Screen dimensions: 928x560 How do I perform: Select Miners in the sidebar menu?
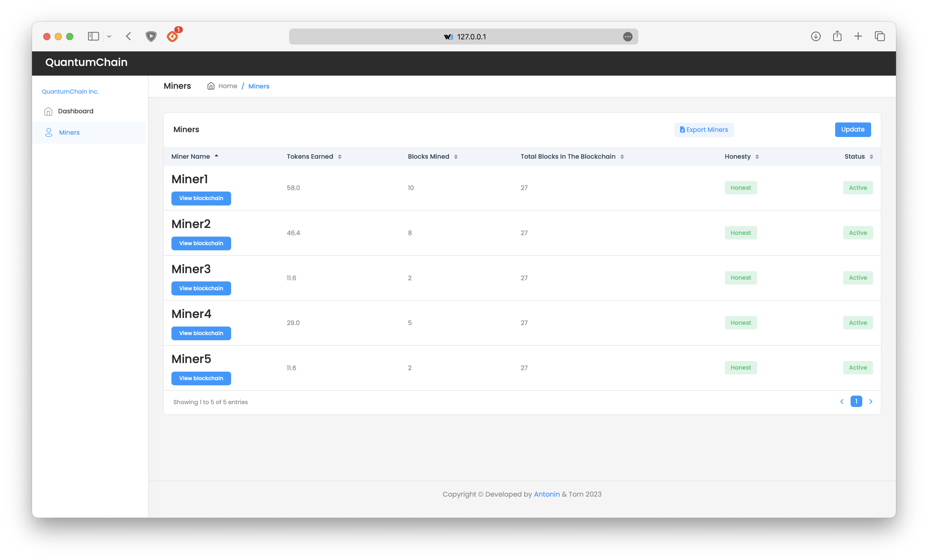coord(69,132)
